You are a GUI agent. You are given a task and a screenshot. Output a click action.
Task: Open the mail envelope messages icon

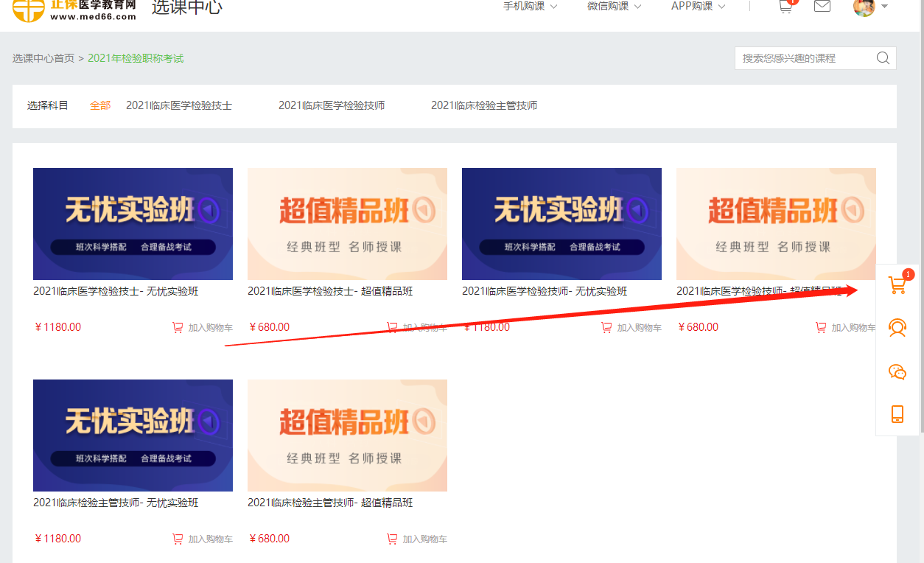pos(822,7)
